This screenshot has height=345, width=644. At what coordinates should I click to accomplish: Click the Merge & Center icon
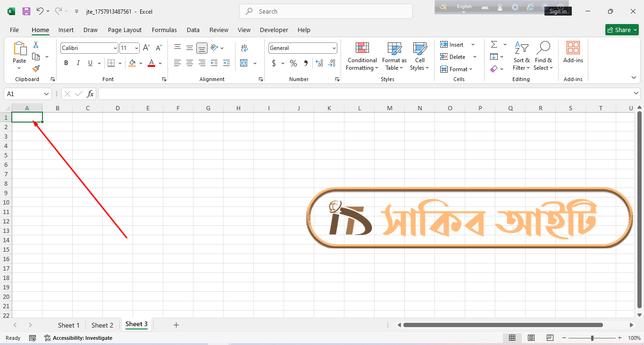click(x=244, y=63)
